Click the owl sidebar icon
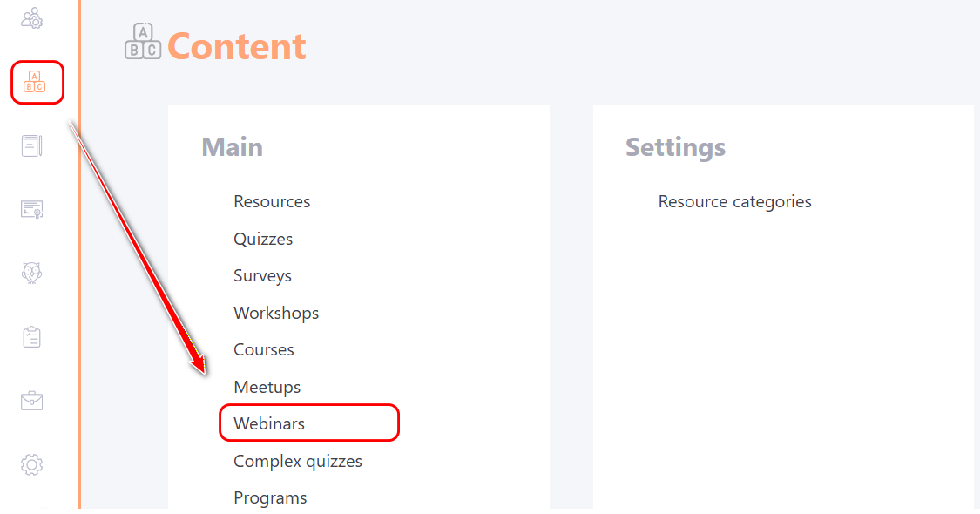Image resolution: width=980 pixels, height=514 pixels. tap(32, 273)
